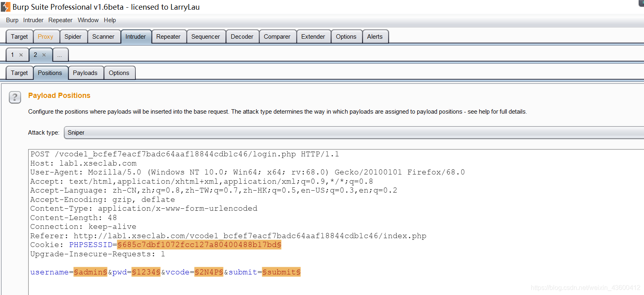Viewport: 644px width, 295px height.
Task: Open the Attack type Sniper dropdown
Action: pyautogui.click(x=354, y=133)
